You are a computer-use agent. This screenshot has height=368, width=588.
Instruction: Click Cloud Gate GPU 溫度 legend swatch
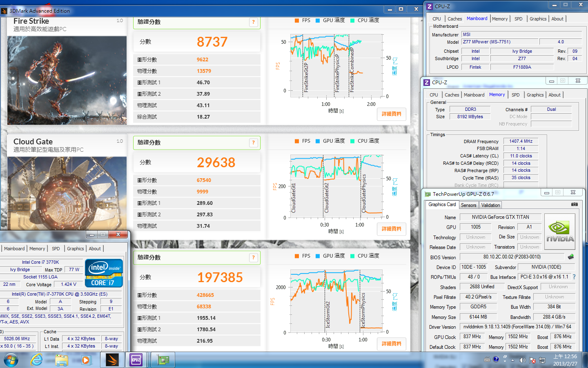[318, 141]
